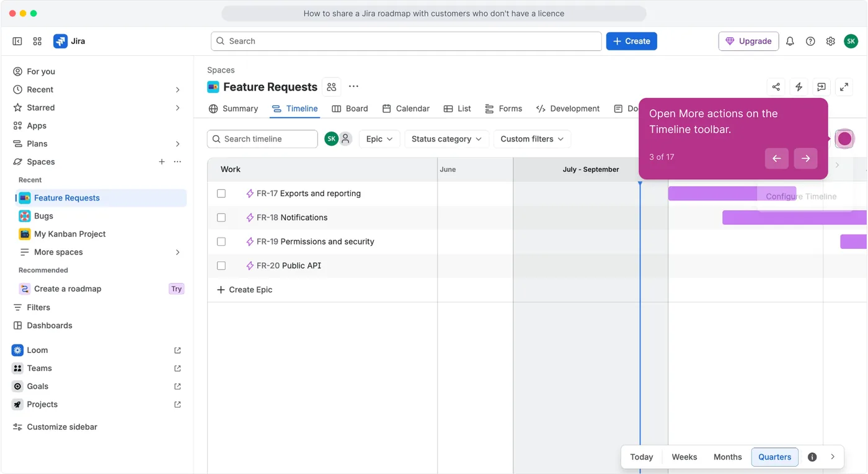Viewport: 868px width, 474px height.
Task: Open the SK profile avatar in header
Action: (851, 41)
